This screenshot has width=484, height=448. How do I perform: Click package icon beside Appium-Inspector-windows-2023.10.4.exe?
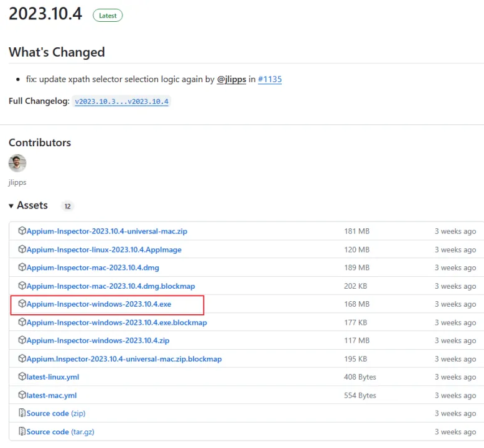point(22,304)
